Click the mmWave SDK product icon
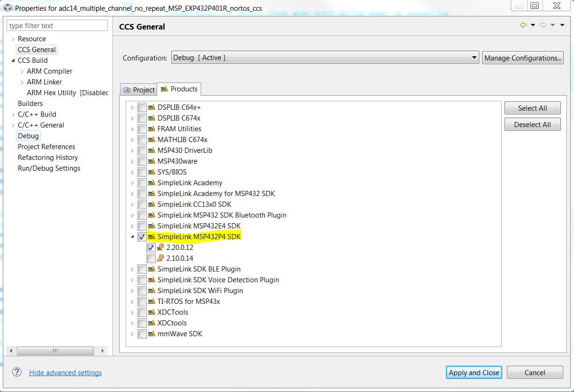The image size is (574, 392). [151, 334]
